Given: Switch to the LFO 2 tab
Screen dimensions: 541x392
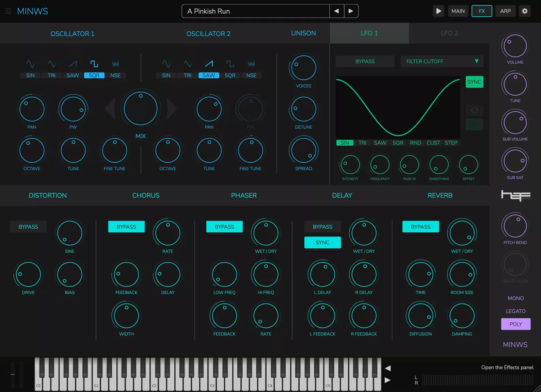Looking at the screenshot, I should coord(449,33).
